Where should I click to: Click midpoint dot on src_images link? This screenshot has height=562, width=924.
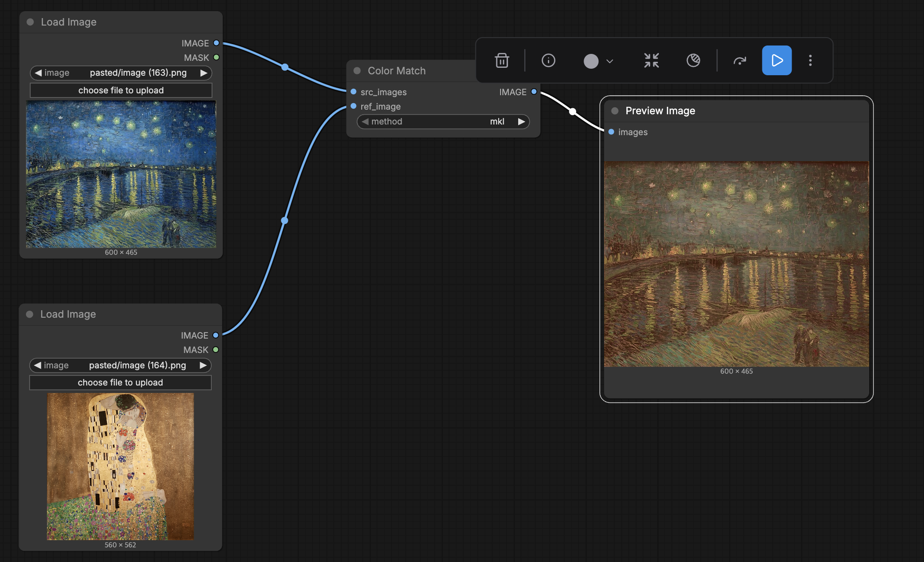tap(285, 67)
